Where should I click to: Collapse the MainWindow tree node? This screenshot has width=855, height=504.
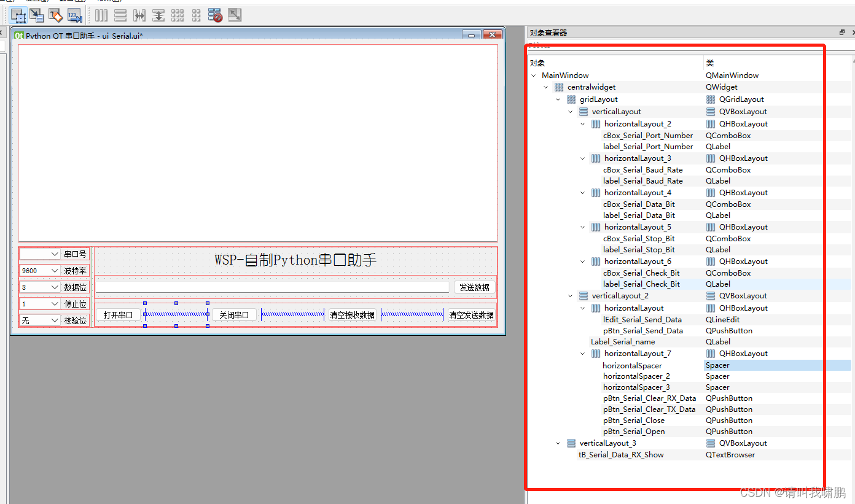(533, 76)
